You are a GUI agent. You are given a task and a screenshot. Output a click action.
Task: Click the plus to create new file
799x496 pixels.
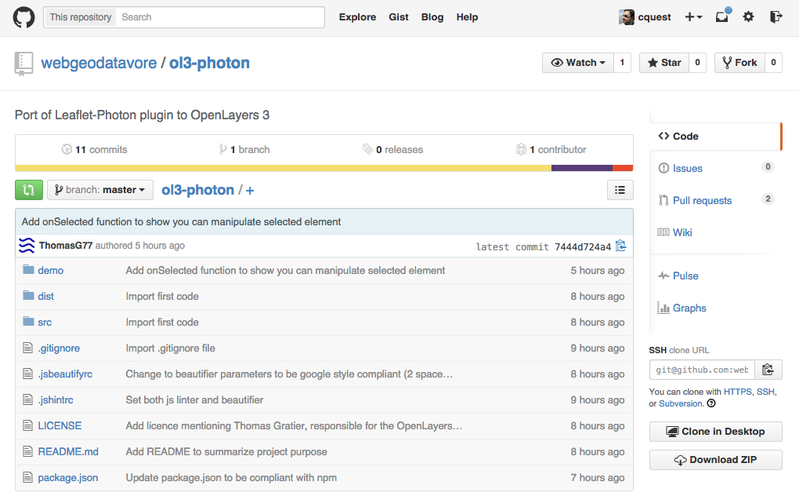pyautogui.click(x=250, y=190)
